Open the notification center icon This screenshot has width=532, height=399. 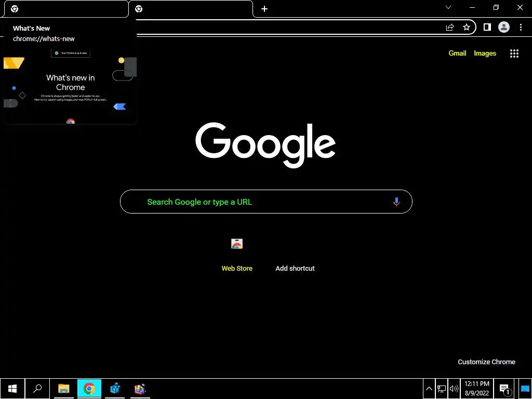pyautogui.click(x=504, y=389)
